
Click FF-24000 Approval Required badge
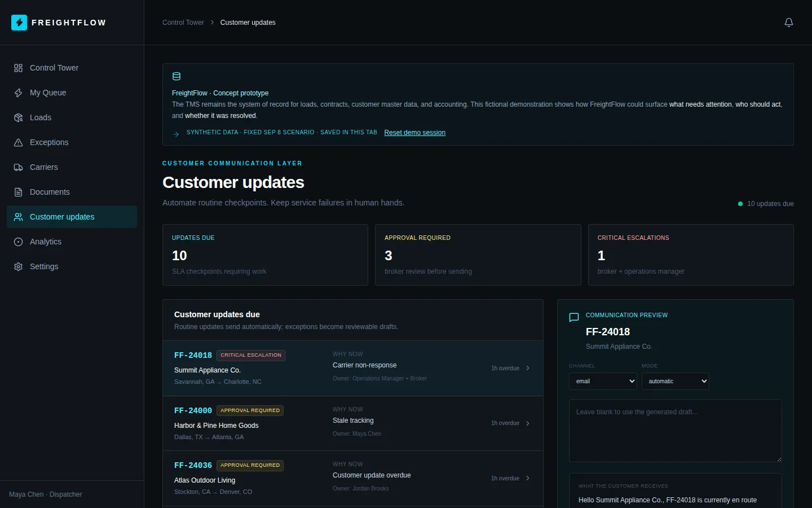pos(250,410)
